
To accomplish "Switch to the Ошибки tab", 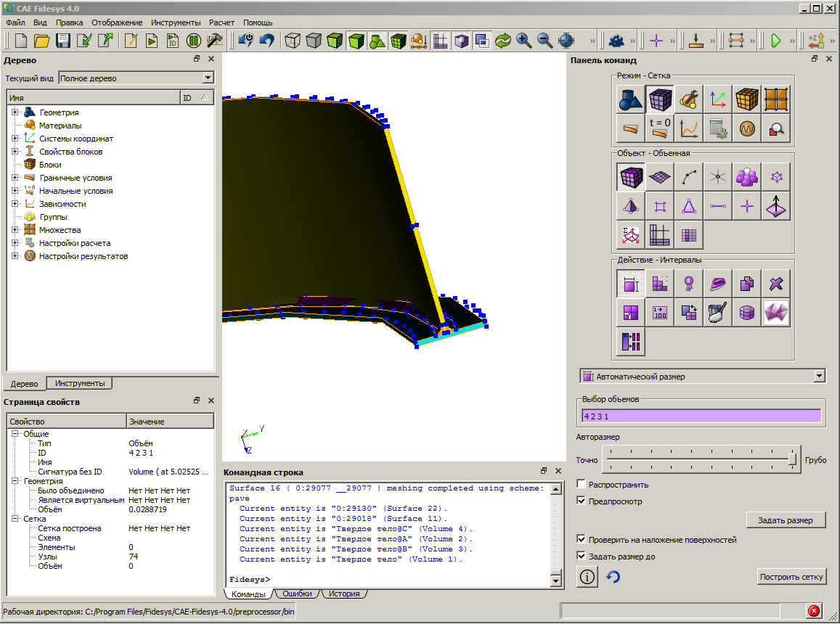I will click(x=297, y=594).
